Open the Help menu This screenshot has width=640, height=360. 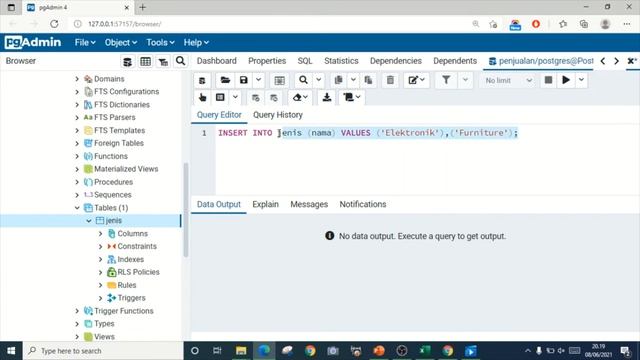coord(196,42)
